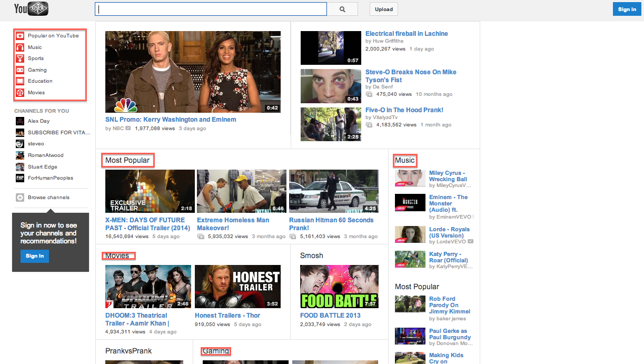Open Lorde - Royals (US Version) link
This screenshot has width=644, height=364.
[x=450, y=232]
